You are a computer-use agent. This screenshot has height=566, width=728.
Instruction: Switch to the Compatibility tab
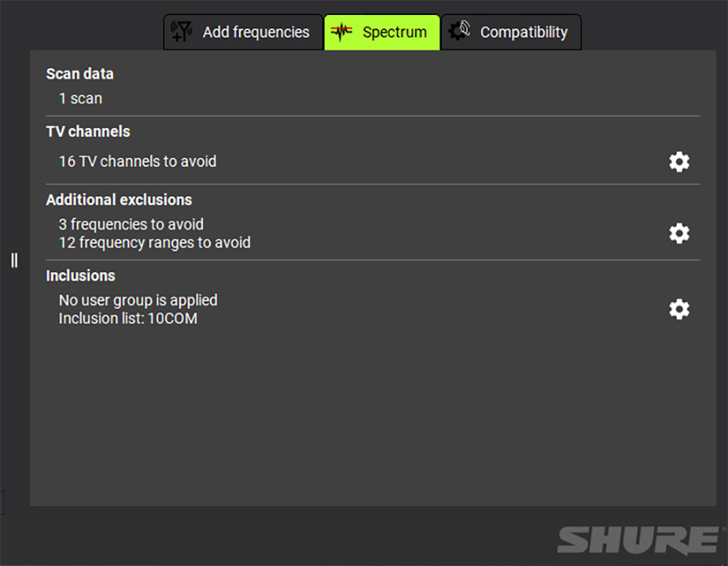(x=511, y=32)
